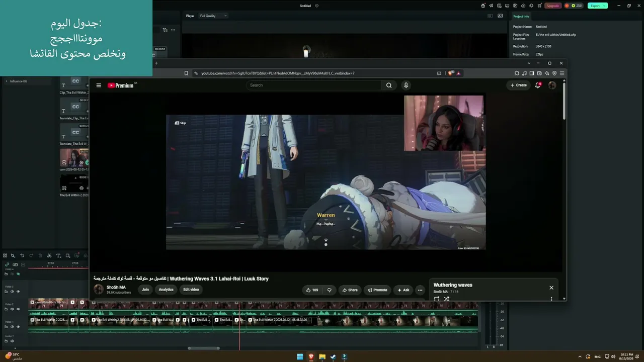Image resolution: width=644 pixels, height=362 pixels.
Task: Start voice search with the microphone icon
Action: [x=406, y=85]
